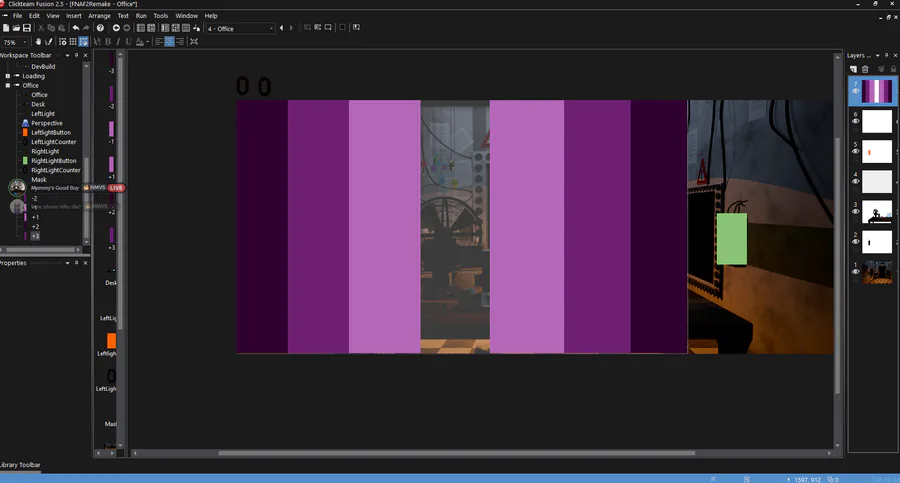Viewport: 900px width, 483px height.
Task: Click the green rectangle object in frame
Action: pyautogui.click(x=732, y=239)
